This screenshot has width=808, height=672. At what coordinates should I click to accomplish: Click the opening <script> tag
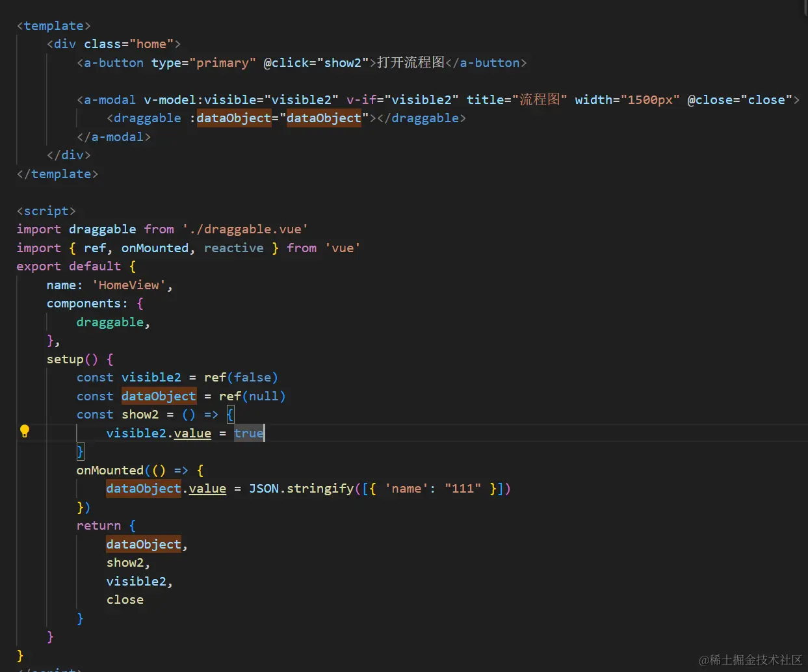pos(46,211)
